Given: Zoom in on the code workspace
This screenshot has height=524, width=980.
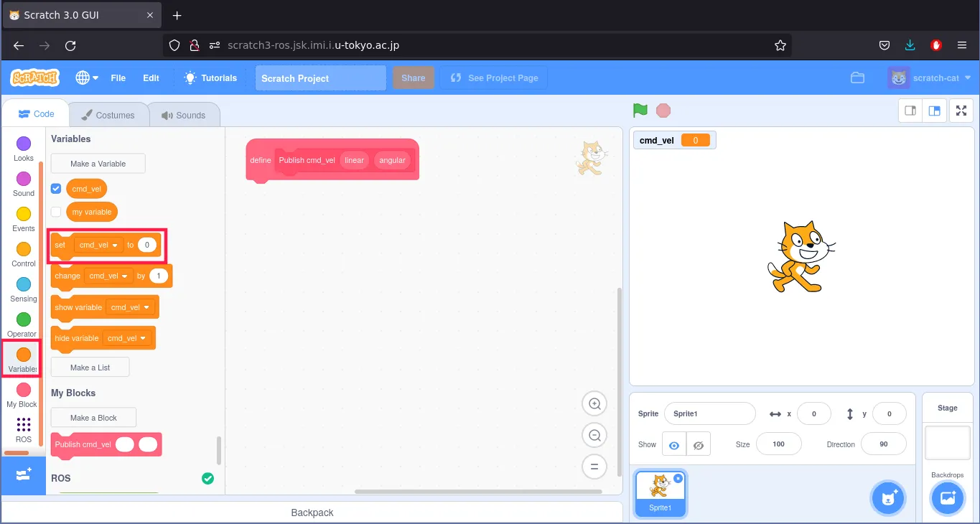Looking at the screenshot, I should point(594,404).
